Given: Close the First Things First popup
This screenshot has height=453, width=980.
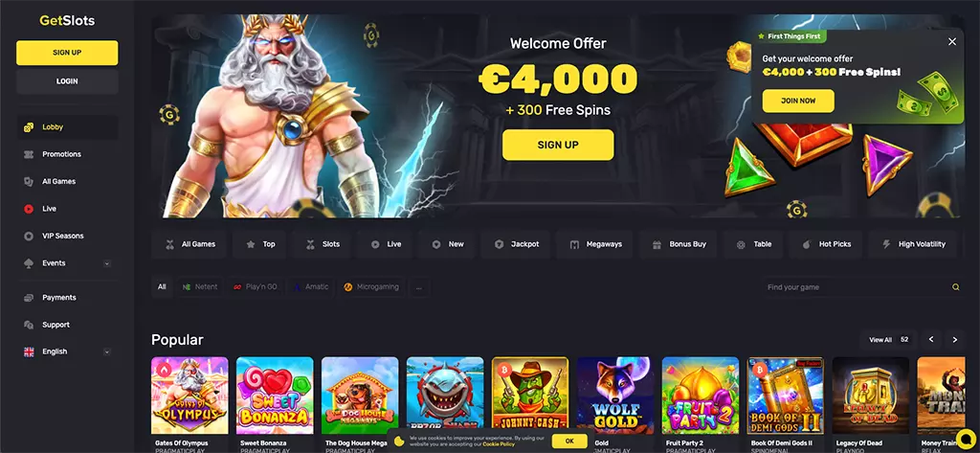Looking at the screenshot, I should tap(952, 41).
